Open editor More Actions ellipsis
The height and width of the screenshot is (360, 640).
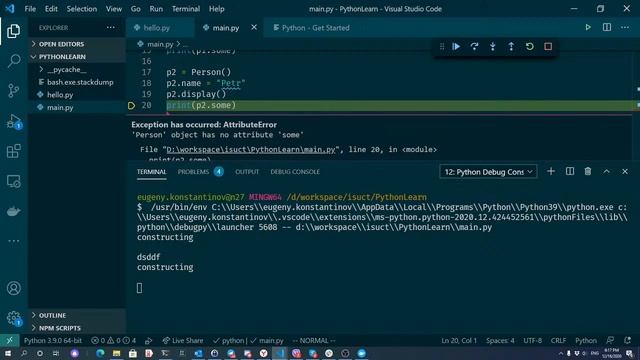click(625, 27)
